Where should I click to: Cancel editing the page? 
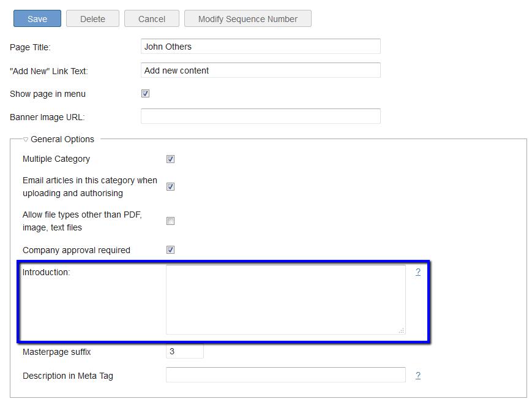click(152, 18)
